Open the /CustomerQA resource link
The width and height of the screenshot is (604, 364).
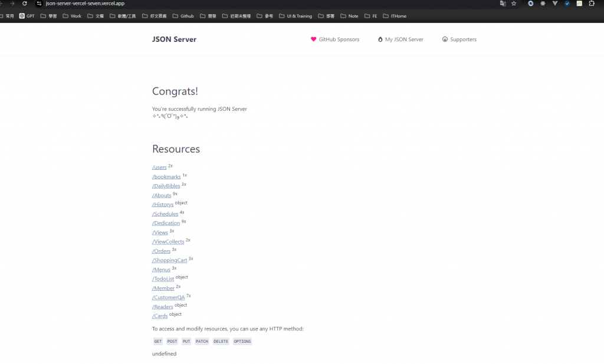(x=169, y=297)
